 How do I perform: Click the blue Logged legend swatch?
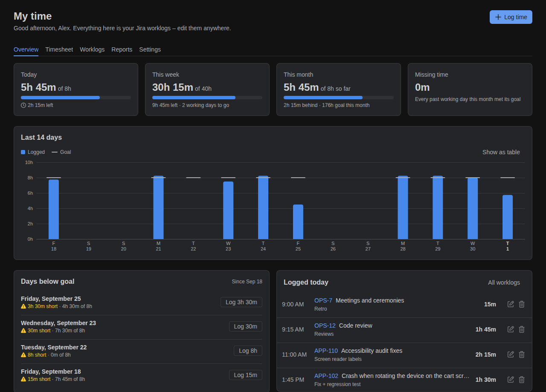click(23, 152)
